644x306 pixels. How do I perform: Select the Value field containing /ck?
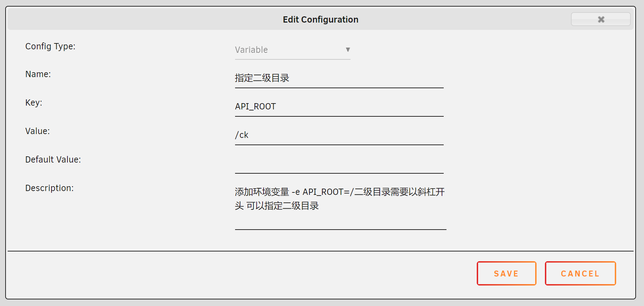(339, 135)
